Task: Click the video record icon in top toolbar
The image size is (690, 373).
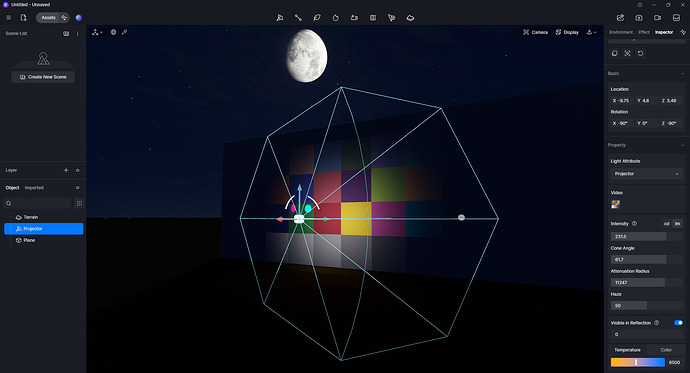Action: (x=657, y=18)
